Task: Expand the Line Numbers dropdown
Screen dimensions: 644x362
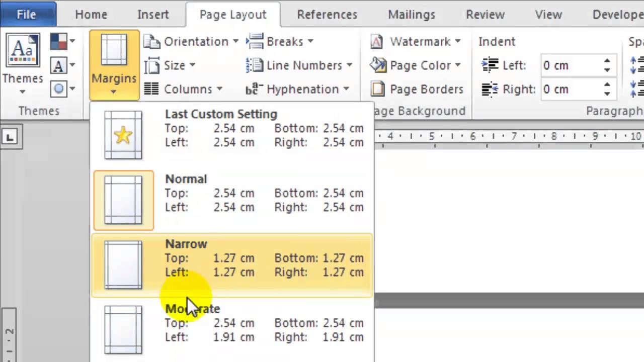Action: pyautogui.click(x=349, y=66)
